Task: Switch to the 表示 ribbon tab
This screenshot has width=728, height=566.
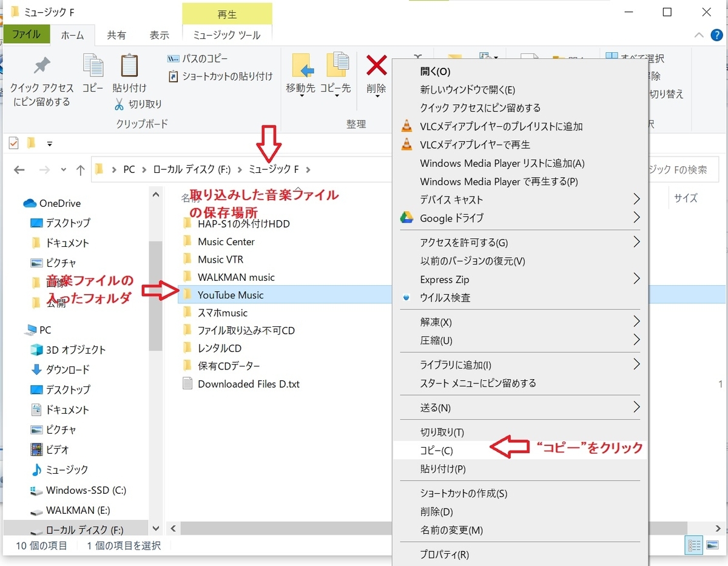Action: (159, 35)
